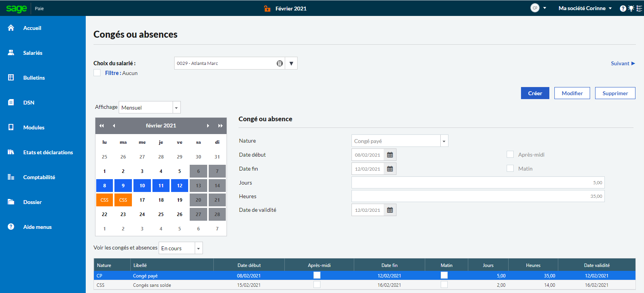The image size is (644, 293).
Task: Check the Après-midi checkbox in the form
Action: (x=510, y=154)
